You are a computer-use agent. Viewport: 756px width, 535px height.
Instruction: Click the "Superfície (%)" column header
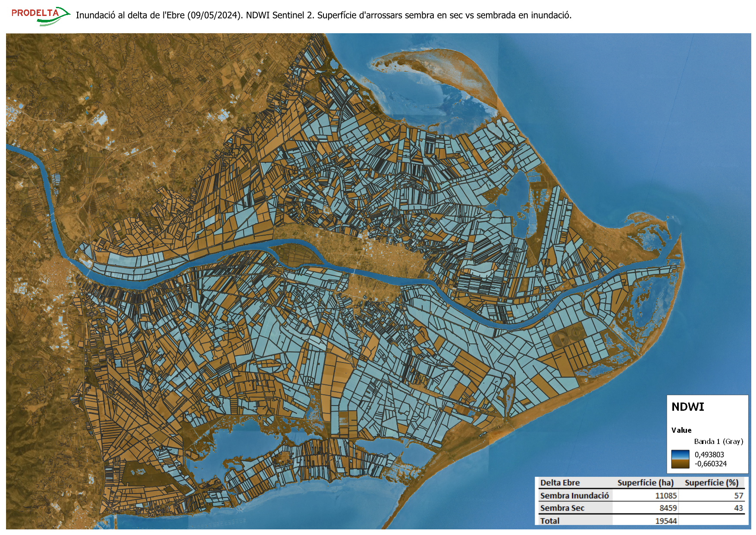click(712, 483)
